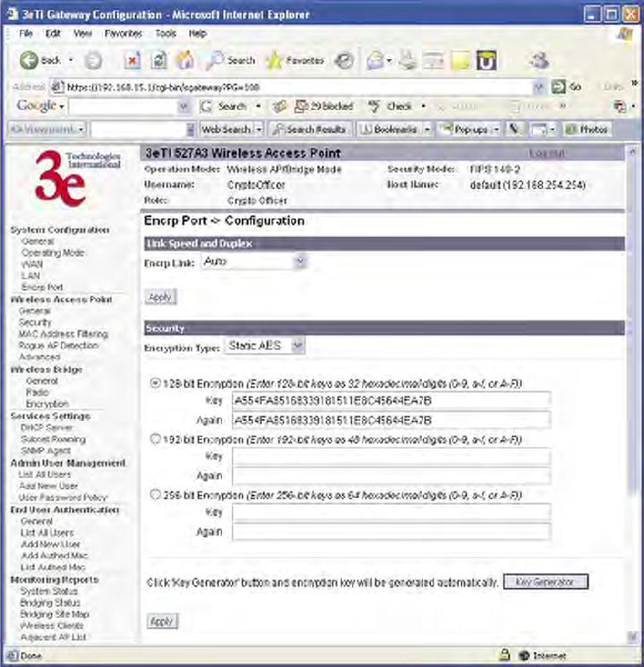
Task: Open the Bookmarks toolbar button
Action: tap(389, 129)
